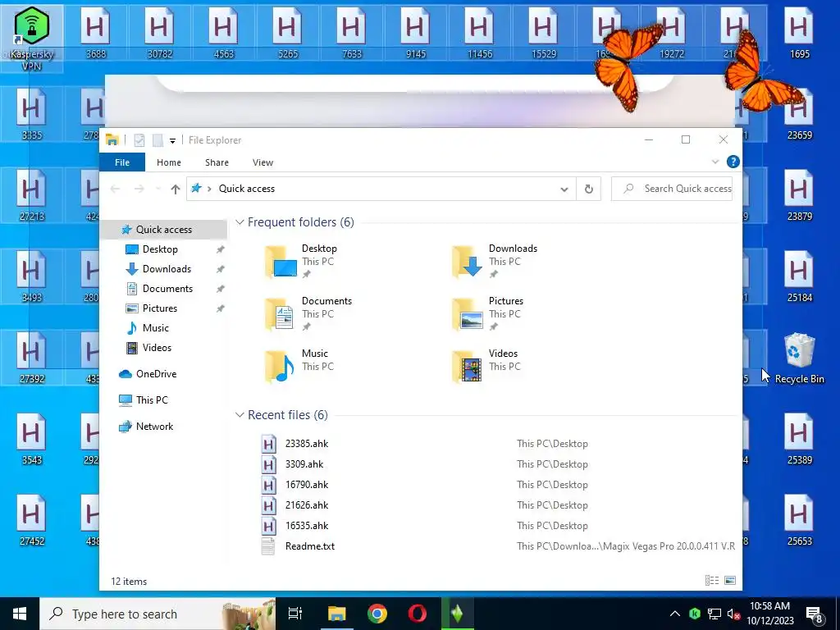Open the File menu tab
This screenshot has width=840, height=630.
click(x=122, y=162)
